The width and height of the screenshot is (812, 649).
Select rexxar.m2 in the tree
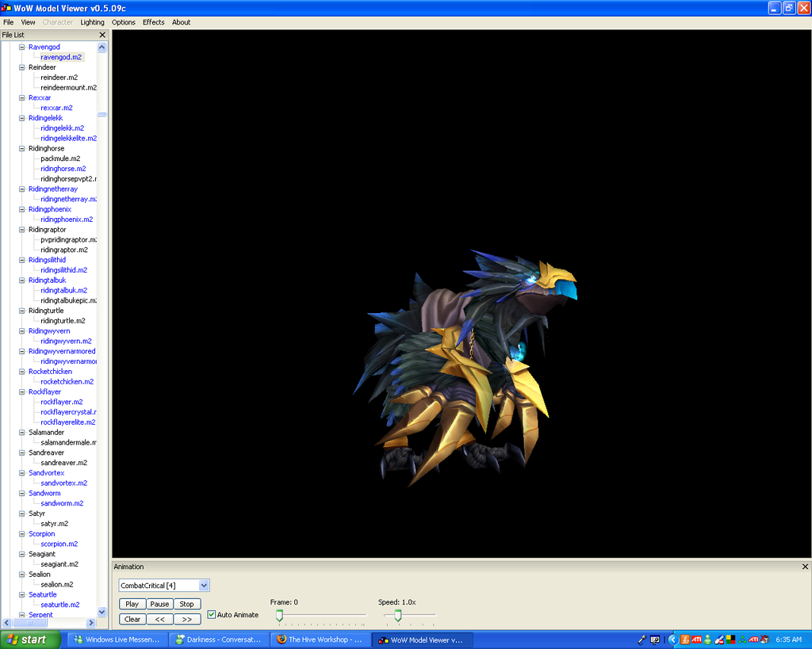coord(56,108)
